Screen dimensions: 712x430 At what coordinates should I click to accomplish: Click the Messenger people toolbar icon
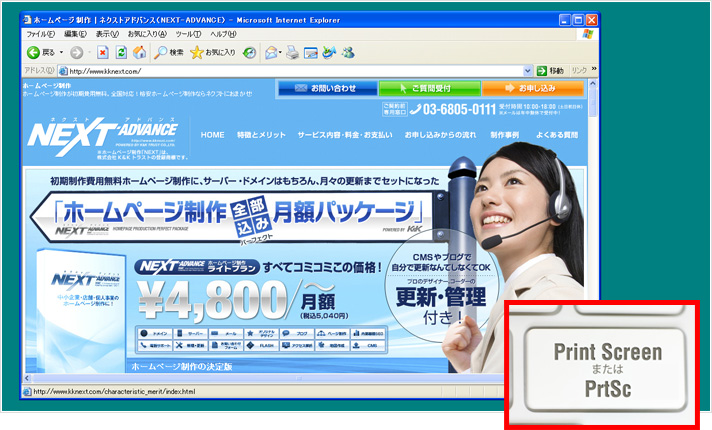click(348, 53)
